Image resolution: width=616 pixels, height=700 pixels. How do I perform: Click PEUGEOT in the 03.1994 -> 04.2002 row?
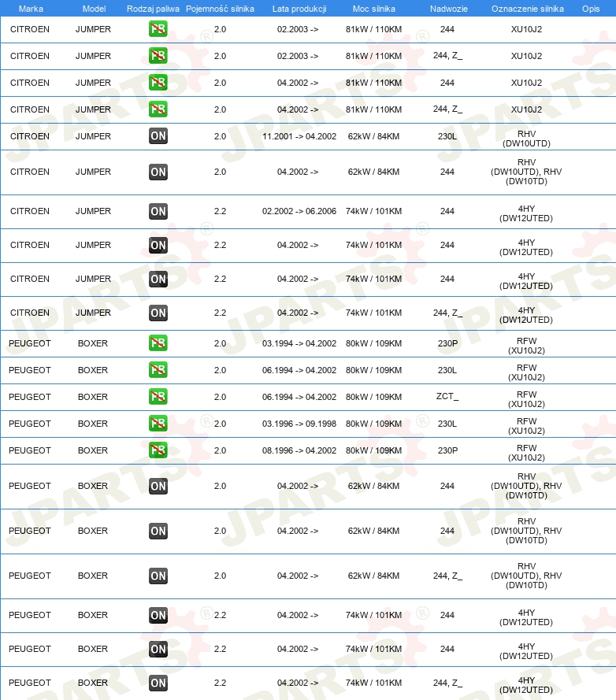tap(30, 343)
